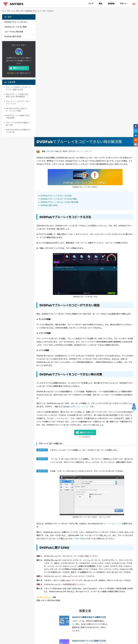Share page on LinkedIn
138x644 pixels.
[136, 135]
